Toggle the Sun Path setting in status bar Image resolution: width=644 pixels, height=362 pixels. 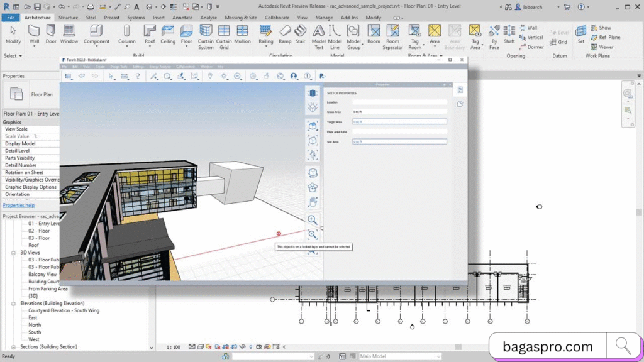(x=208, y=346)
